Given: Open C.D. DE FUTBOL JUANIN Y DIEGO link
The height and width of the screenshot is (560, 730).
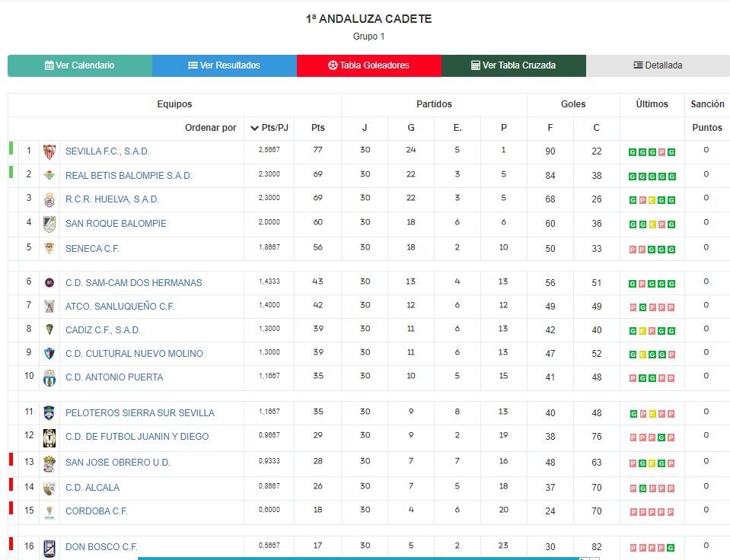Looking at the screenshot, I should [x=137, y=437].
